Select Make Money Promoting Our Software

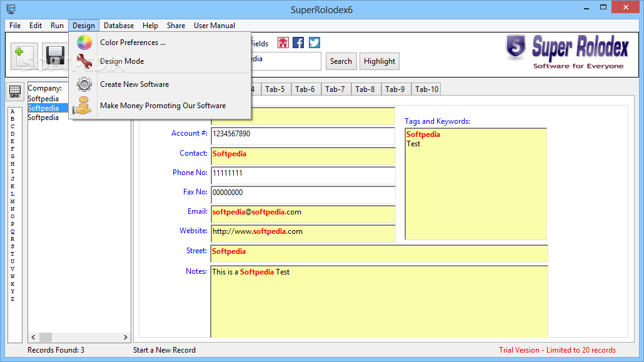tap(160, 106)
